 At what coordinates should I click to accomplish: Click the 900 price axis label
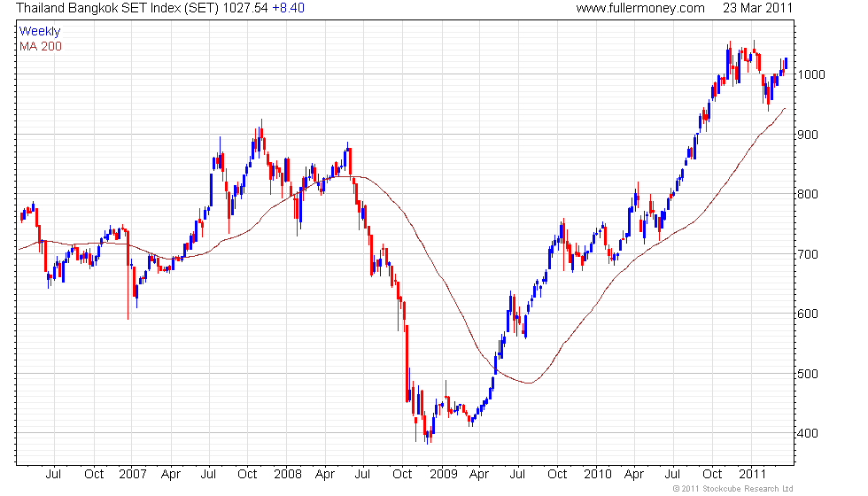coord(808,135)
